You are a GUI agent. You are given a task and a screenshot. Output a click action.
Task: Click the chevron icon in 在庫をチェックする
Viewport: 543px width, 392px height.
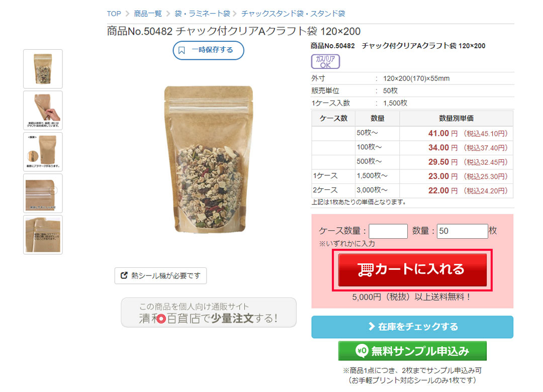(372, 326)
